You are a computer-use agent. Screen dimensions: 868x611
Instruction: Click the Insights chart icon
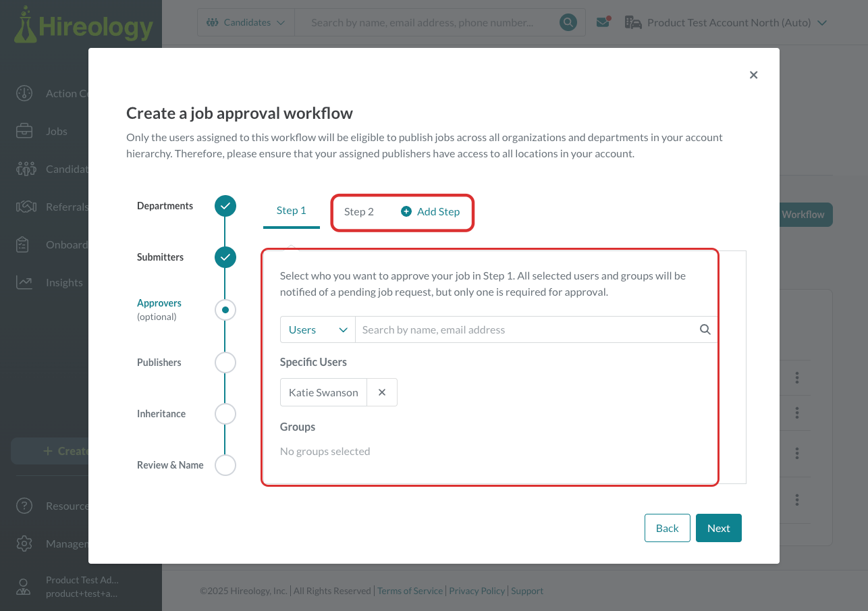click(24, 282)
